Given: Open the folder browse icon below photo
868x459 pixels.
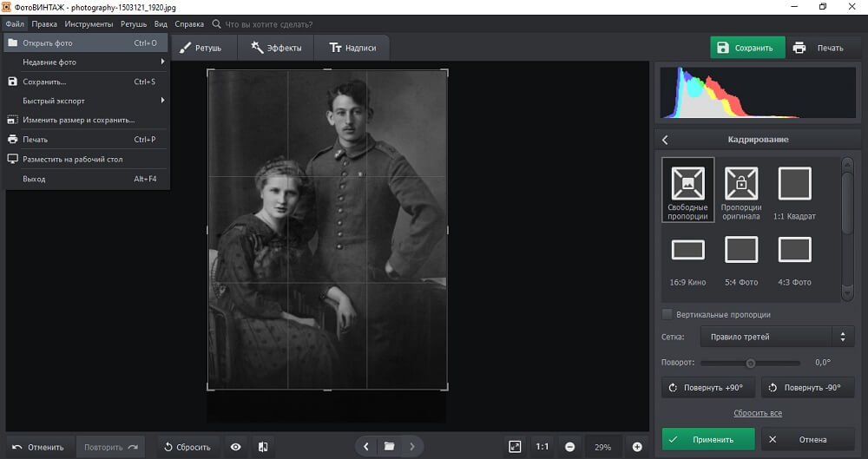Looking at the screenshot, I should click(x=390, y=447).
